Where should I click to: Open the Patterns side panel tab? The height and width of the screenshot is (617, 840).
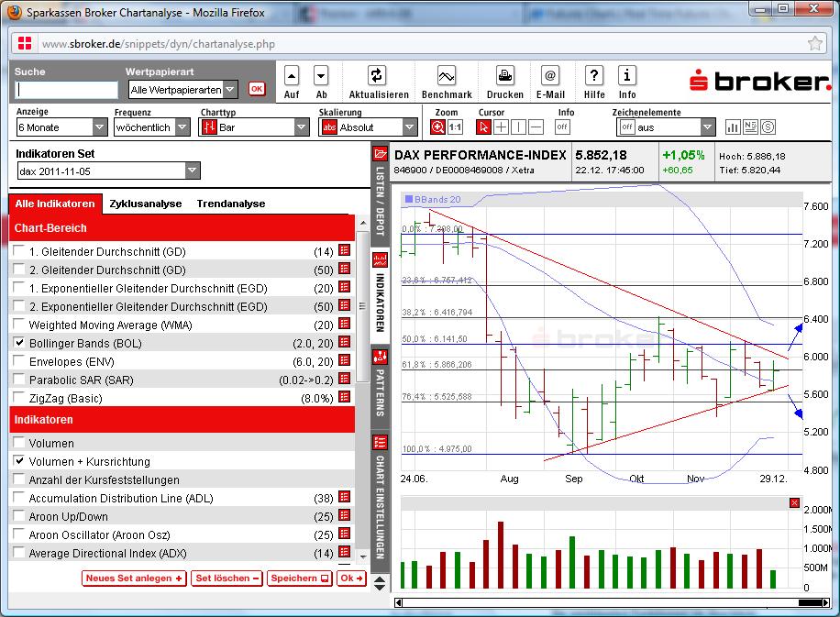coord(381,380)
